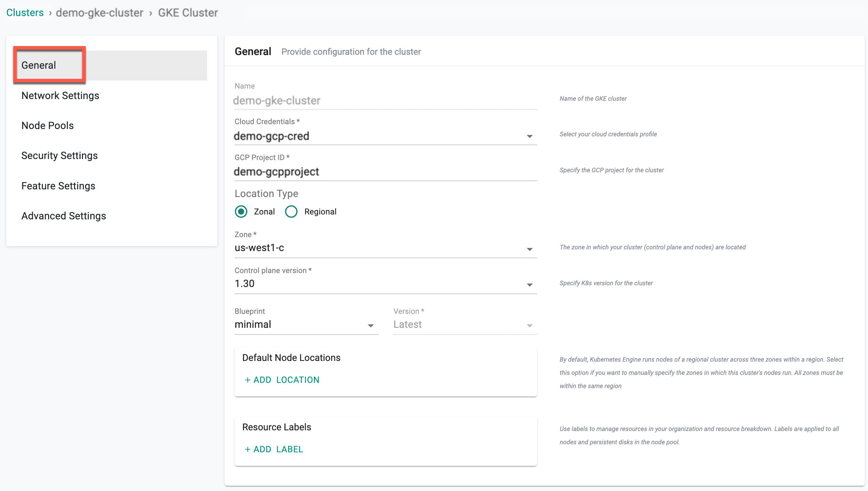Select the General sidebar item
Viewport: 868px width, 491px height.
point(39,65)
